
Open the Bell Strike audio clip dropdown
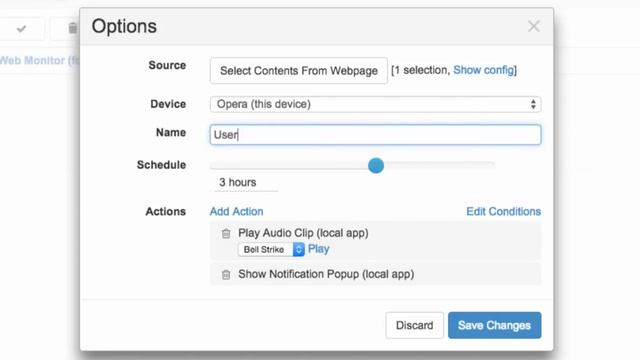click(271, 249)
